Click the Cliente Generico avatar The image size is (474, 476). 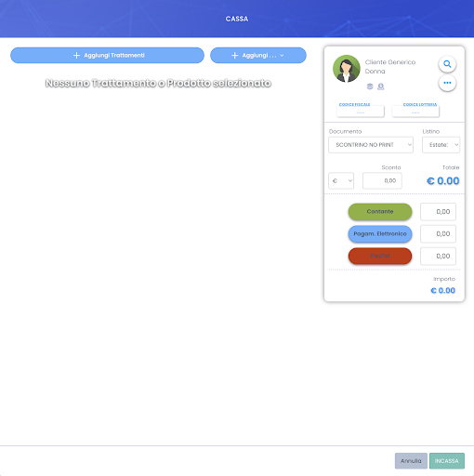347,69
